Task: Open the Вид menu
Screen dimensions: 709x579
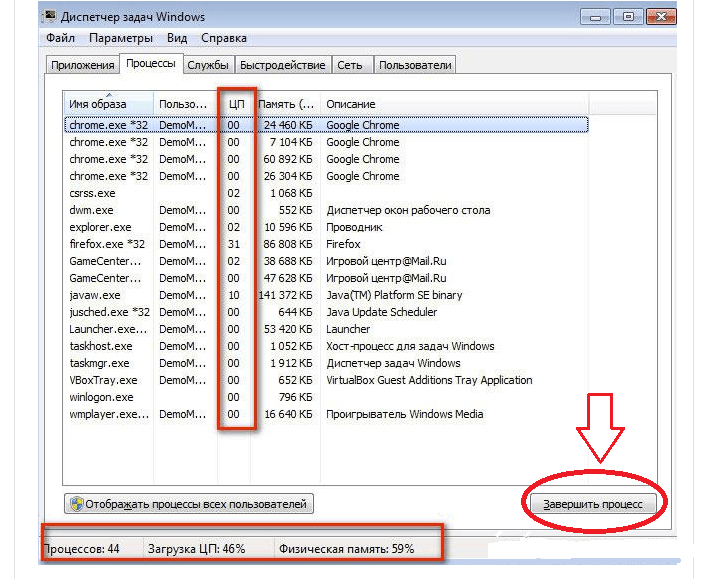Action: pos(177,38)
